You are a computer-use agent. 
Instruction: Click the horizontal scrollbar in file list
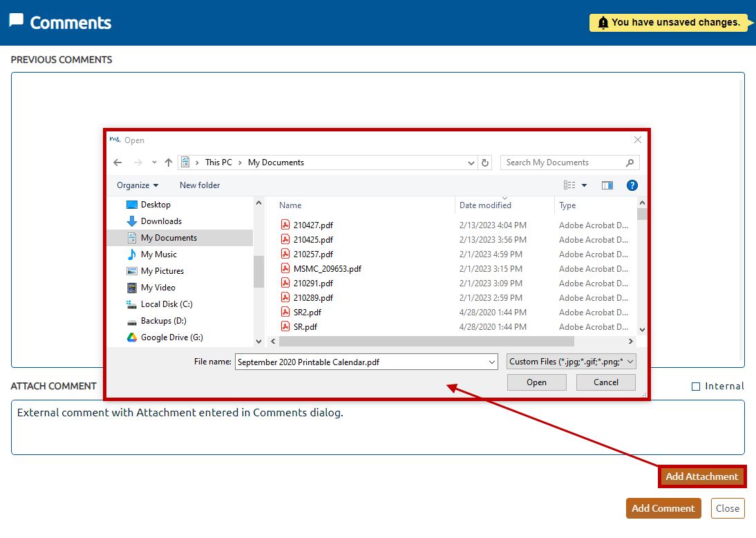pos(426,342)
